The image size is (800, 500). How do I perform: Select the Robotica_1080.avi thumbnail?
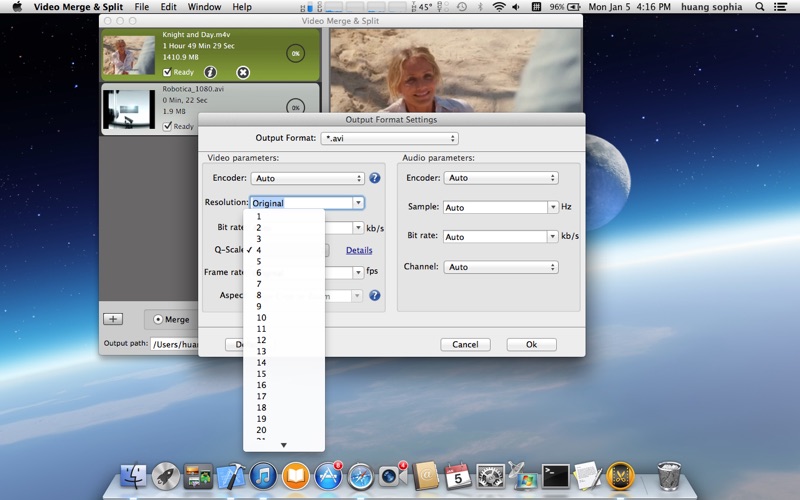pos(129,109)
